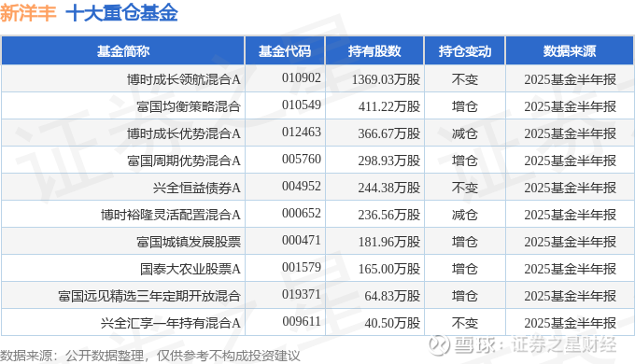Click the 1369.03万股 holdings cell
The height and width of the screenshot is (364, 635).
[x=386, y=79]
